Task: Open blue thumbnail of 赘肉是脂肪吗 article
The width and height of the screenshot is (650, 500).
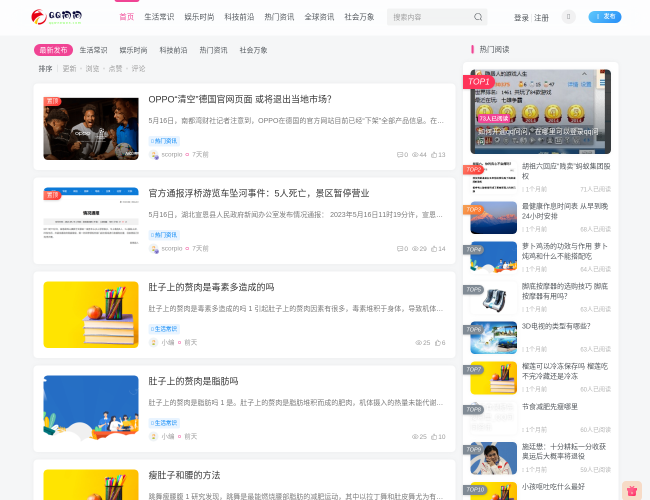Action: [x=91, y=409]
